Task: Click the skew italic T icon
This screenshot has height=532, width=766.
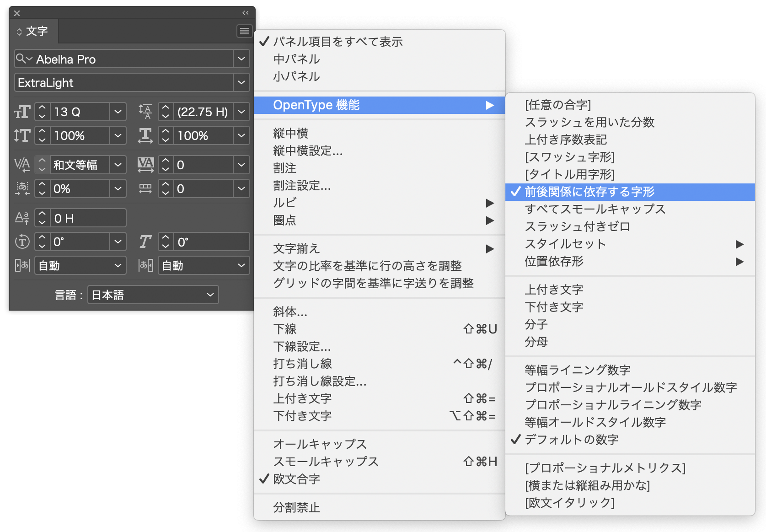Action: (x=145, y=242)
